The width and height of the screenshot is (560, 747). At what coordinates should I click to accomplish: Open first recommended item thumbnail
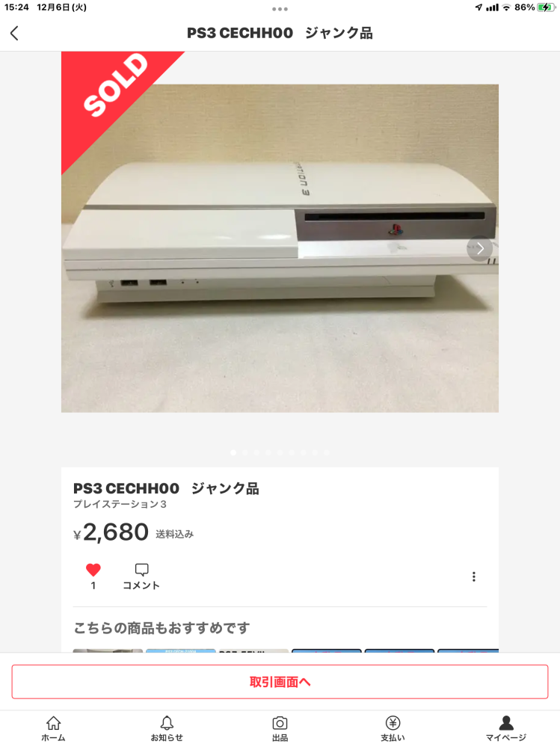[108, 651]
